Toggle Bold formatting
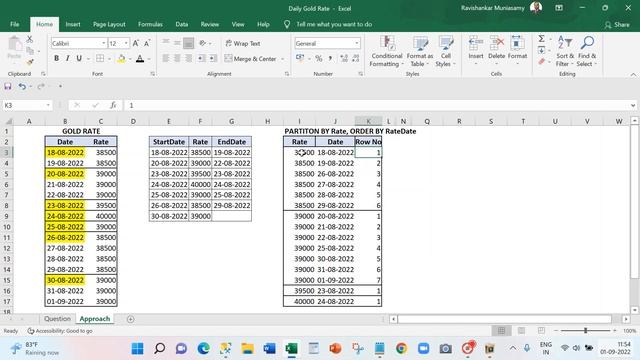640x360 pixels. pos(56,58)
